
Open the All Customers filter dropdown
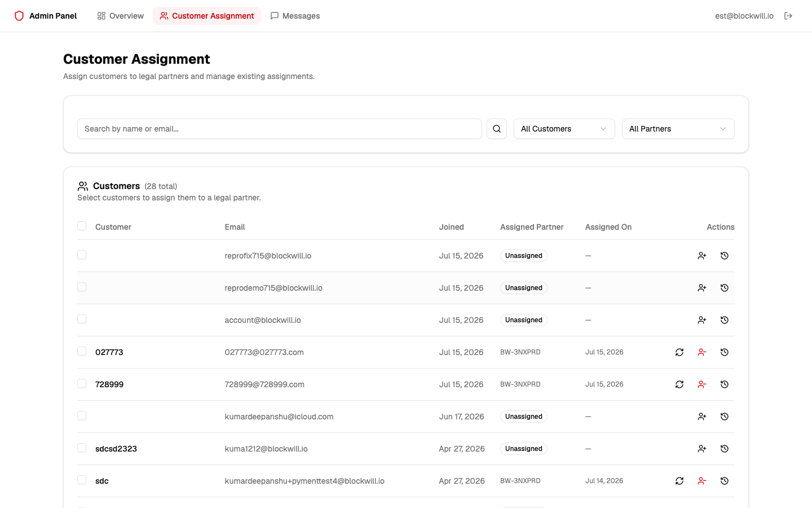click(564, 129)
